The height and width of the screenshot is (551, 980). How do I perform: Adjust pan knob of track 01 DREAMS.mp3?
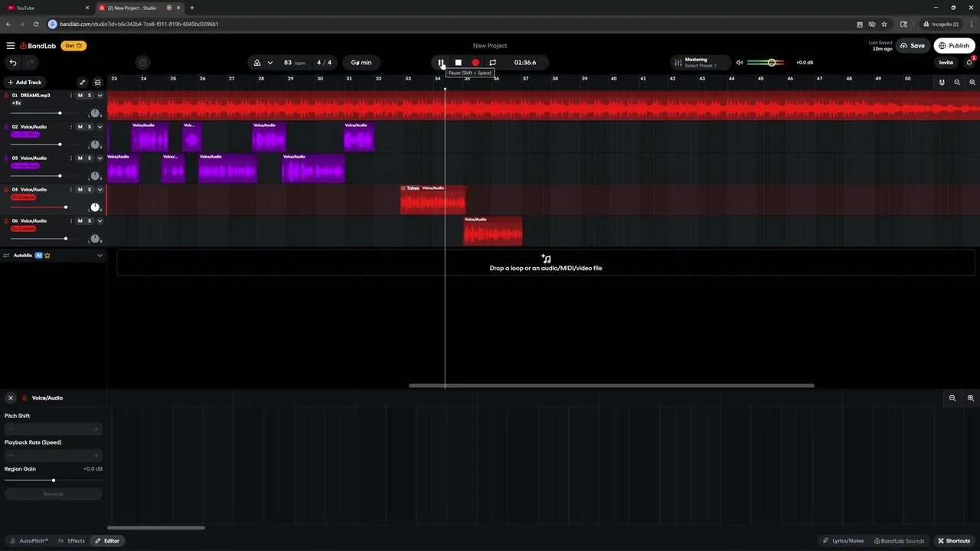pos(95,112)
